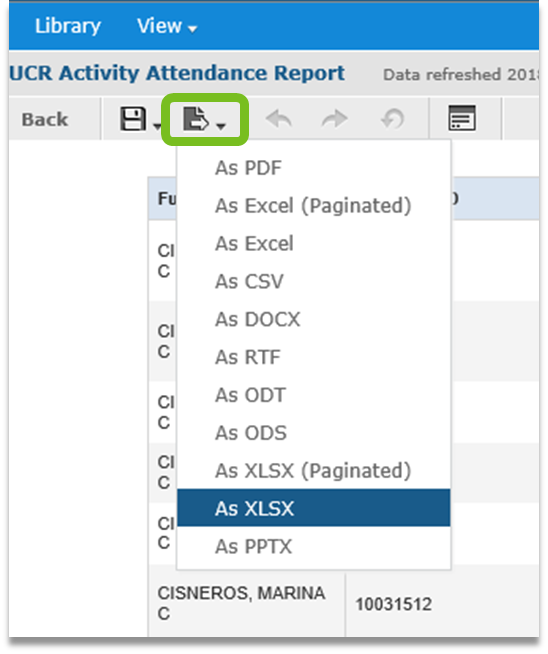Viewport: 548px width, 654px height.
Task: Open the input controls options icon
Action: 462,118
